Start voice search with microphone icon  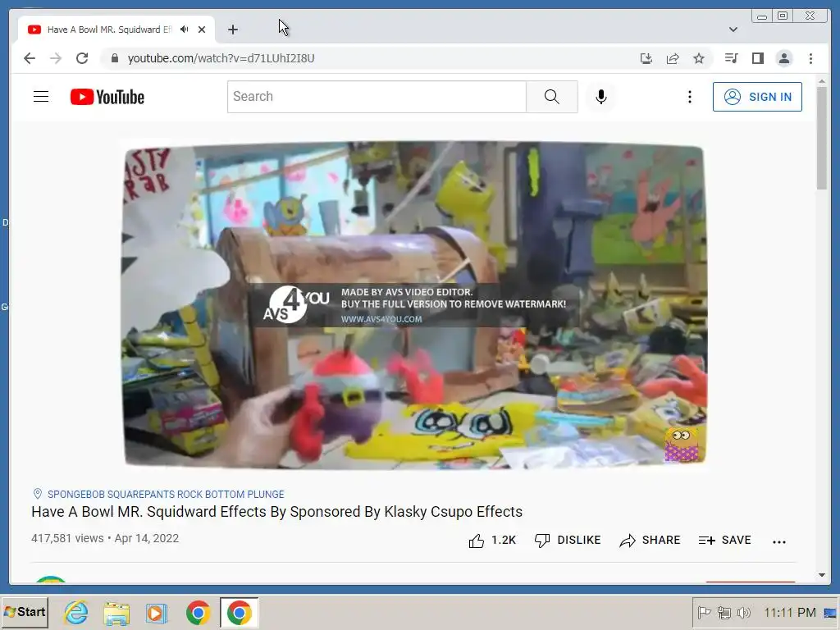click(601, 97)
